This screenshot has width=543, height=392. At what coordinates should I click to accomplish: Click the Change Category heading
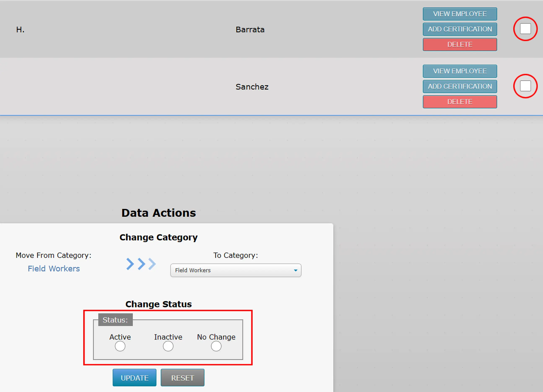(x=158, y=237)
